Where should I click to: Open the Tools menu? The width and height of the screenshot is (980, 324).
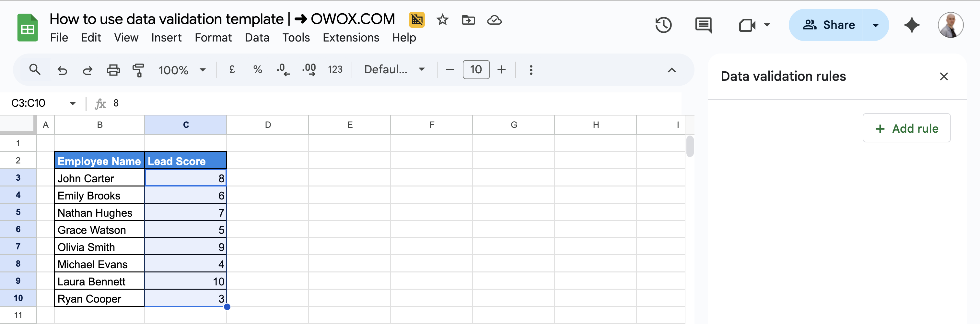tap(296, 38)
